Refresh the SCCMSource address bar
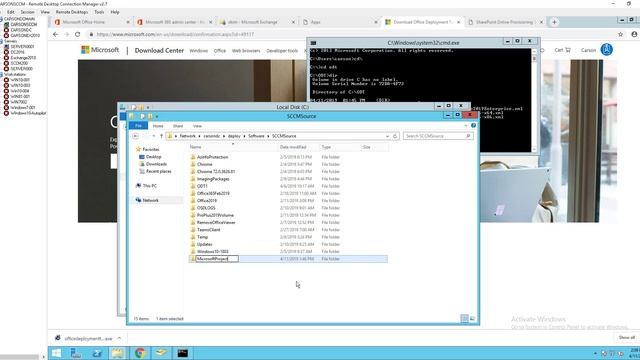640x360 pixels. click(x=395, y=136)
